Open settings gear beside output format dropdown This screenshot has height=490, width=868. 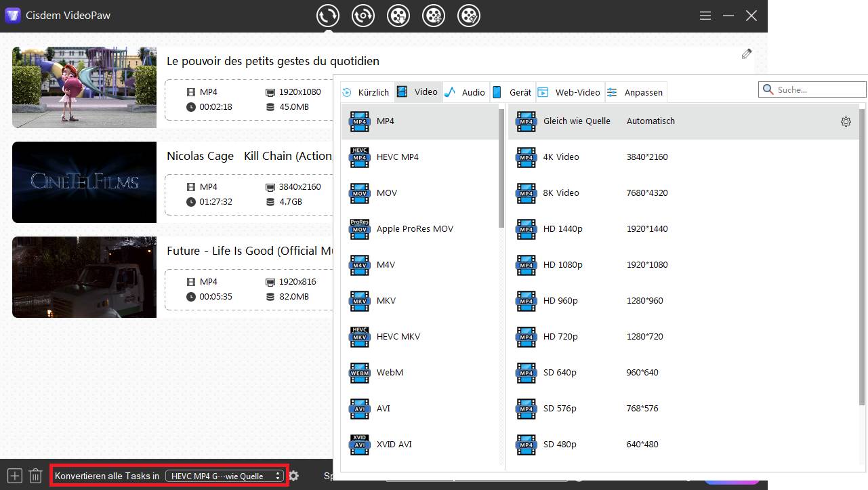click(x=293, y=476)
